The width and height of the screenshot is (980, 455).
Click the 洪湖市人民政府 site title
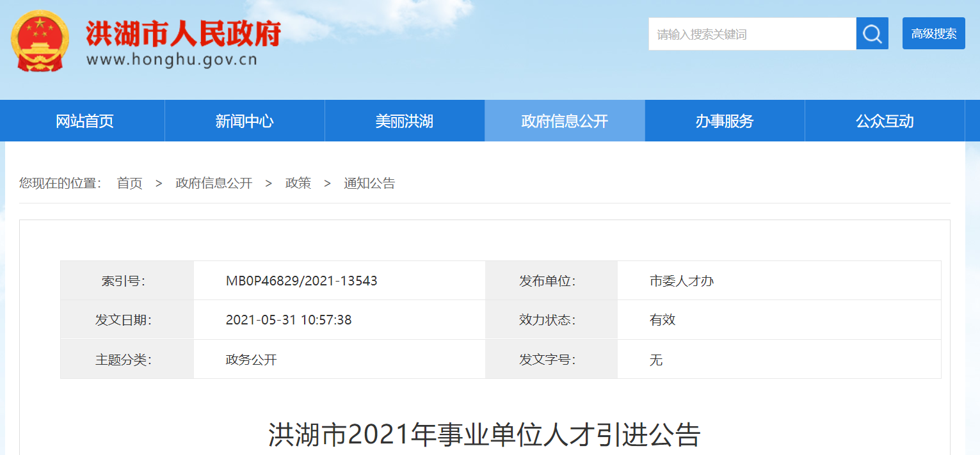184,34
